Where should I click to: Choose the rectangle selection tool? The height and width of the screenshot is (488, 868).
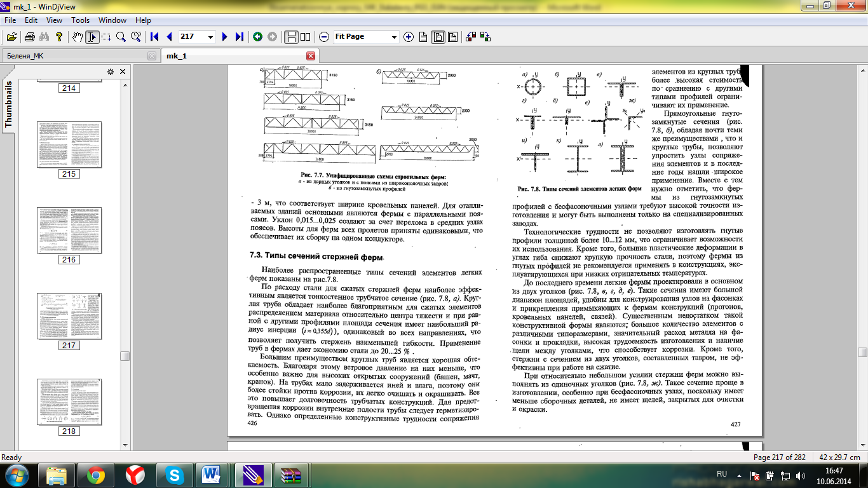(106, 37)
